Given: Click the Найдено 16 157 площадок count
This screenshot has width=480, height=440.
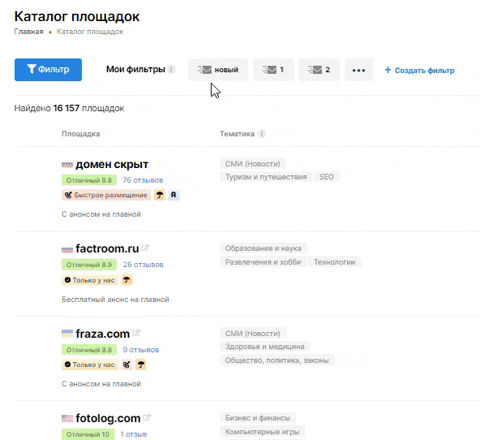Looking at the screenshot, I should coord(69,108).
